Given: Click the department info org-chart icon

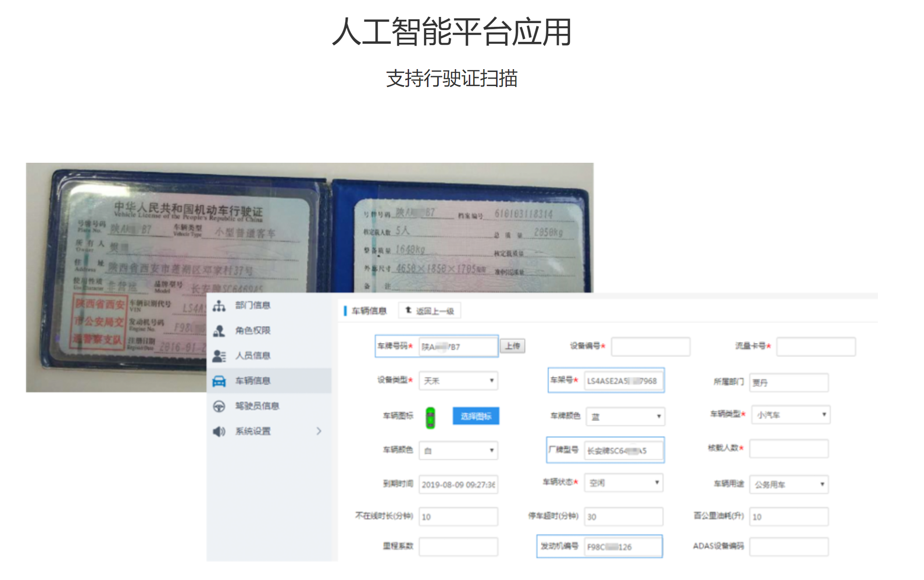Looking at the screenshot, I should pyautogui.click(x=219, y=306).
